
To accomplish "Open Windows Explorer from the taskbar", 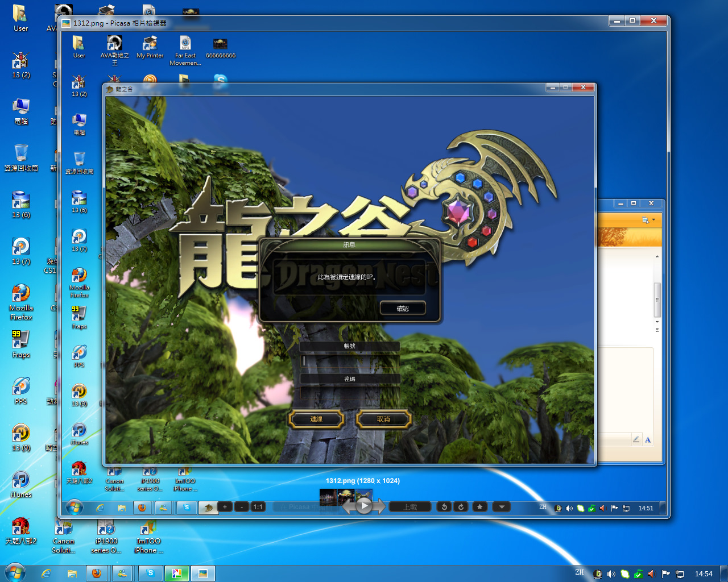I will 72,573.
